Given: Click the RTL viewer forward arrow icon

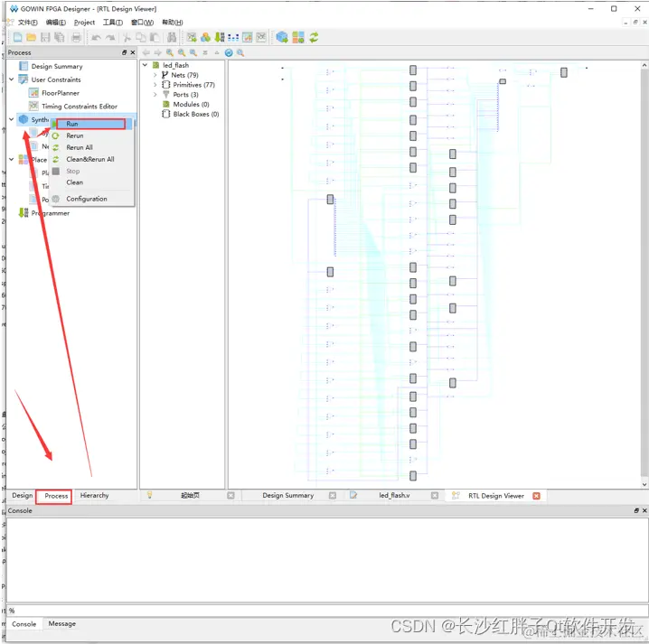Looking at the screenshot, I should pyautogui.click(x=157, y=52).
